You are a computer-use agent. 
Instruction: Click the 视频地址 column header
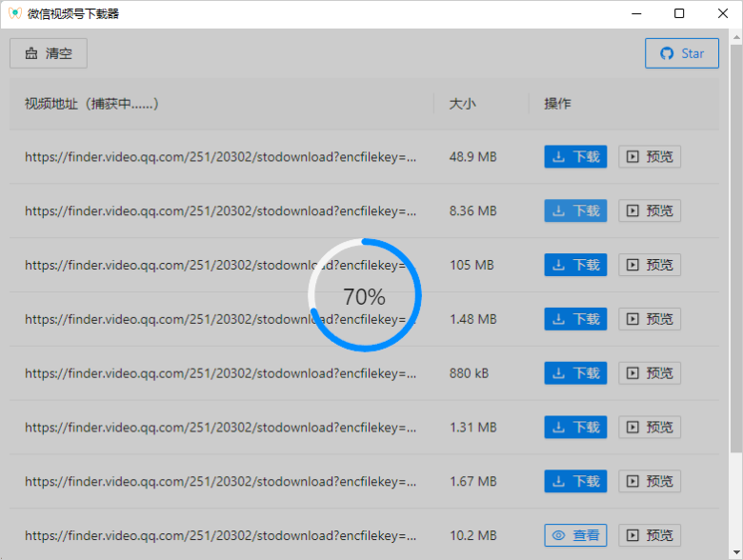coord(91,103)
